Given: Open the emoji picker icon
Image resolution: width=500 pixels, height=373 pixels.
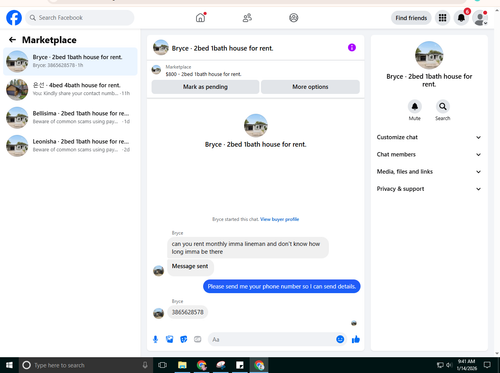Looking at the screenshot, I should tap(340, 339).
